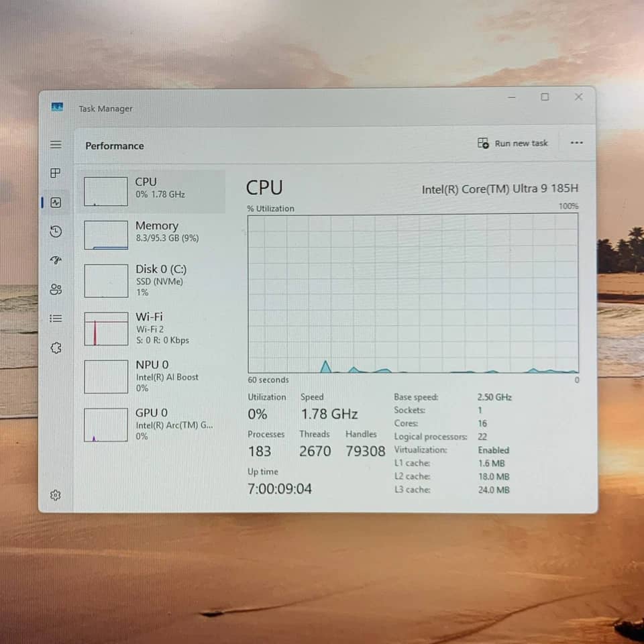Click the Handles count 79308
Screen dimensions: 644x644
click(x=366, y=451)
